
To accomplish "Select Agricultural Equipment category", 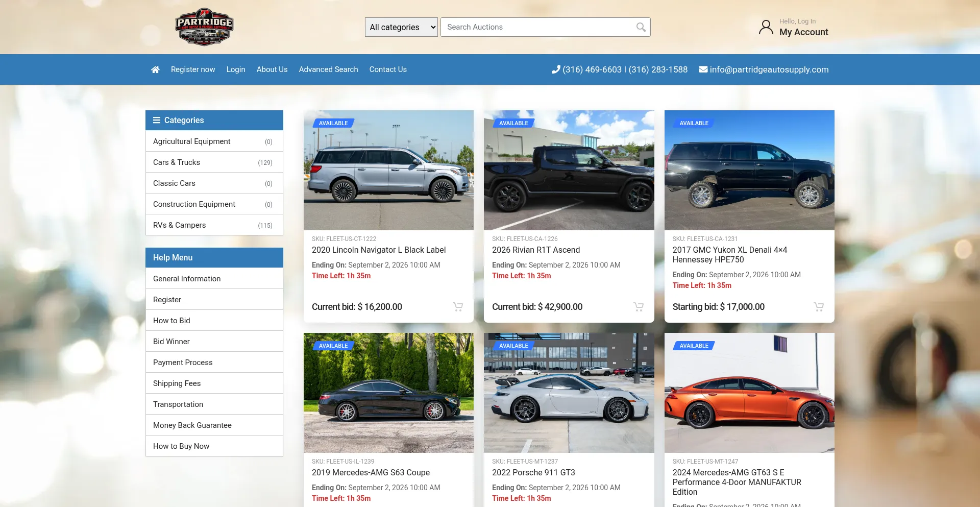I will [214, 141].
